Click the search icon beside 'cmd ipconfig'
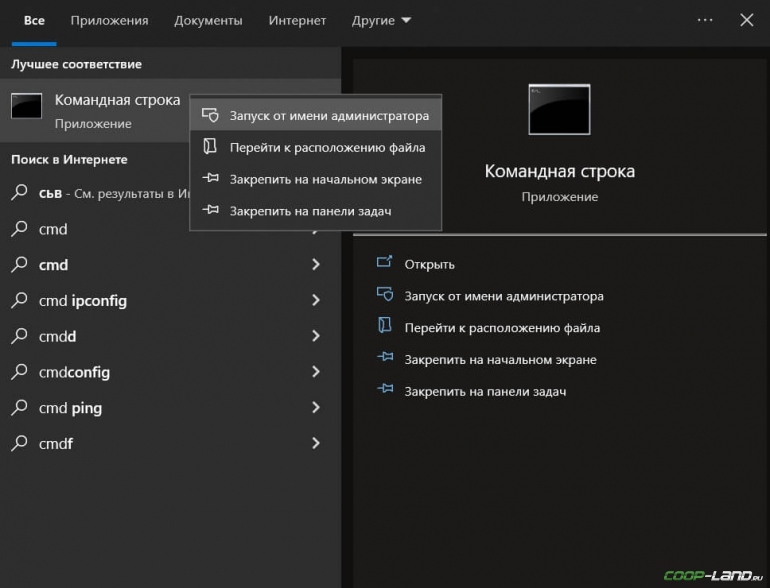The image size is (770, 588). tap(19, 301)
